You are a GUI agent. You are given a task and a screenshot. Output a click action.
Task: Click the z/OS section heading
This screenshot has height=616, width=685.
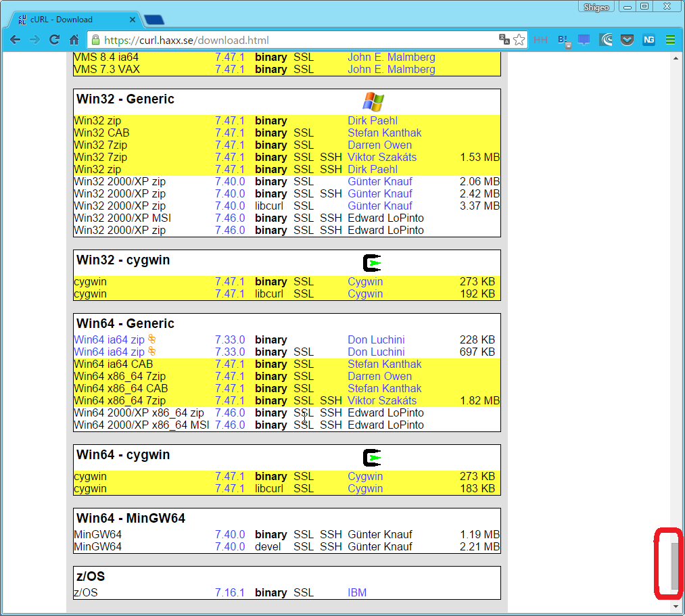point(91,576)
